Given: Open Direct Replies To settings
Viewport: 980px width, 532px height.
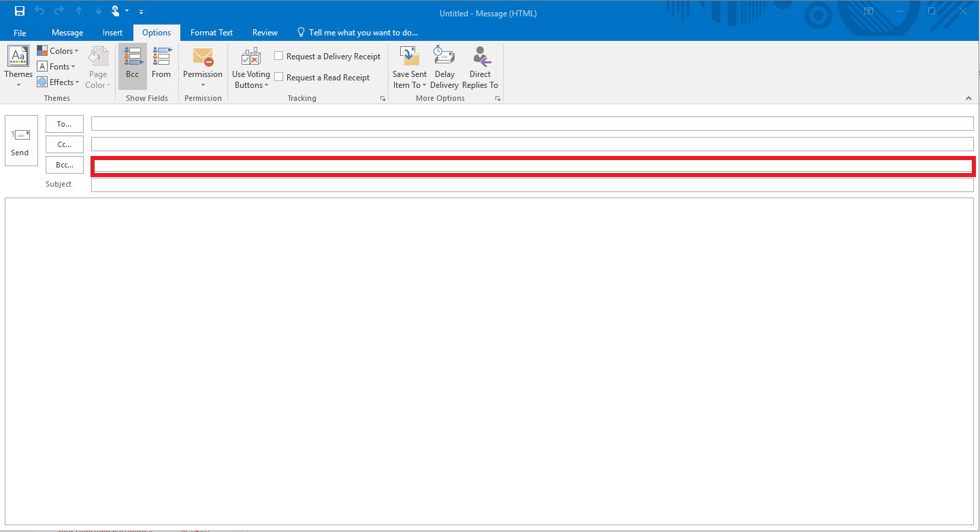Looking at the screenshot, I should [480, 66].
